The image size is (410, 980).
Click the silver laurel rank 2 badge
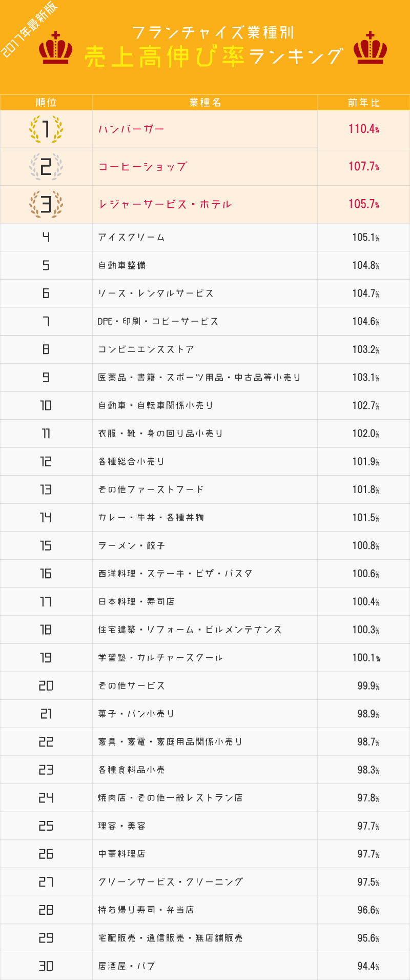[46, 167]
